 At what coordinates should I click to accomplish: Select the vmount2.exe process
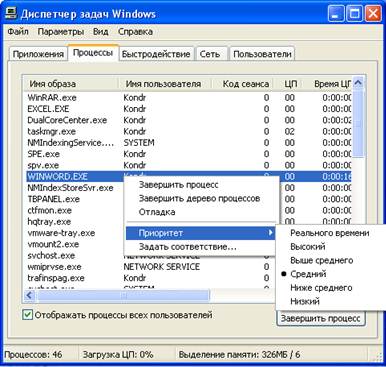coord(53,244)
